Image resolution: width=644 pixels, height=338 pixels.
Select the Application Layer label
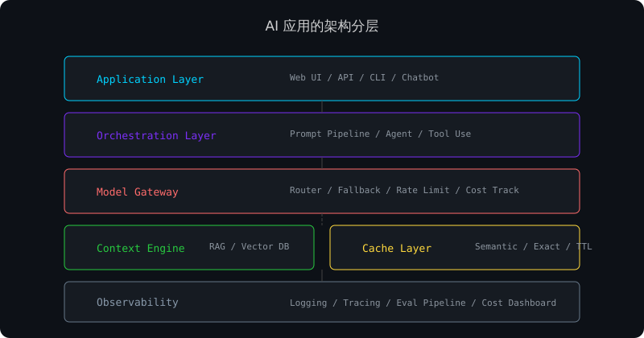(x=150, y=79)
